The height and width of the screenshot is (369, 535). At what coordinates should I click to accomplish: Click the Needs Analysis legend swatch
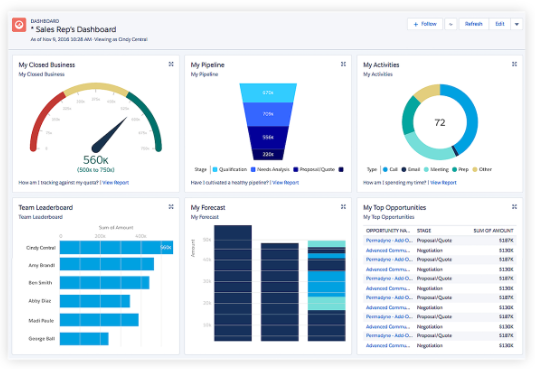(253, 169)
